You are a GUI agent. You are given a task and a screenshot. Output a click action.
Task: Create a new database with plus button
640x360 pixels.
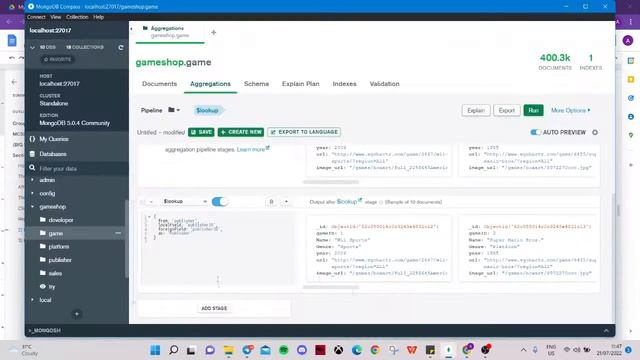76,314
